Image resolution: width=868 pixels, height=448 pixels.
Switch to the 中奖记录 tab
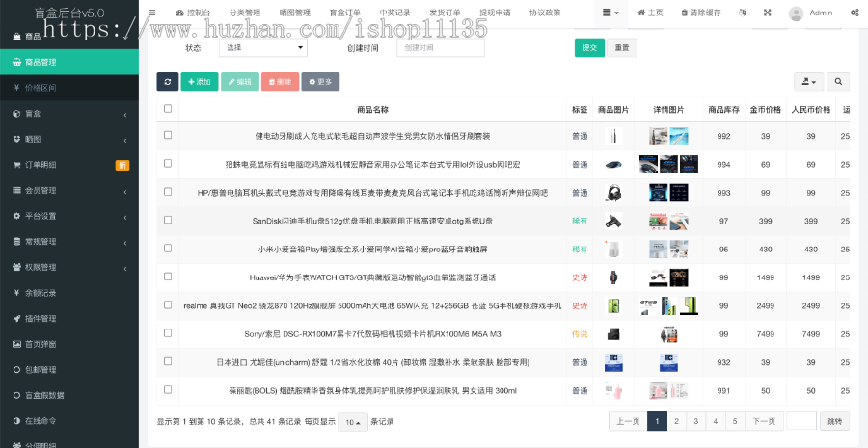point(394,13)
